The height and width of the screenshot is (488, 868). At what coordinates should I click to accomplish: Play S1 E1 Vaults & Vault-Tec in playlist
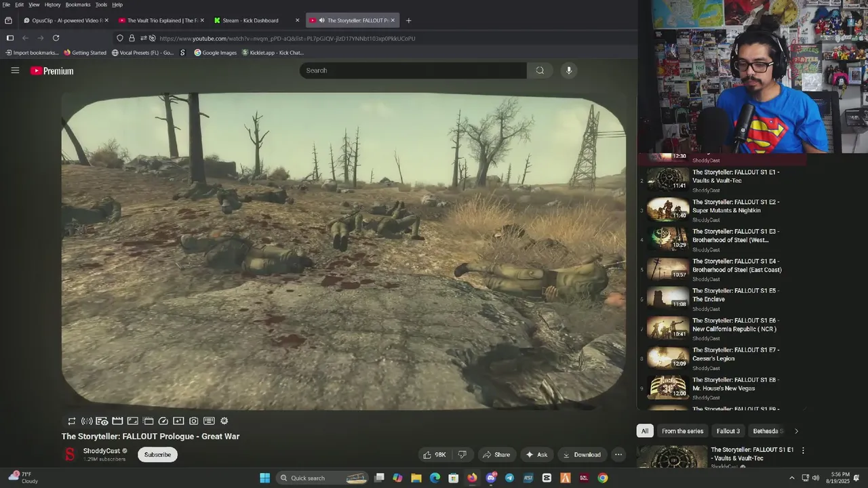722,180
